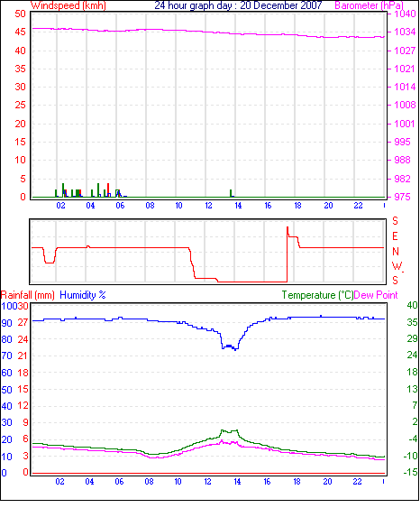Click the Humidity % legend label
This screenshot has width=420, height=508.
pyautogui.click(x=83, y=295)
